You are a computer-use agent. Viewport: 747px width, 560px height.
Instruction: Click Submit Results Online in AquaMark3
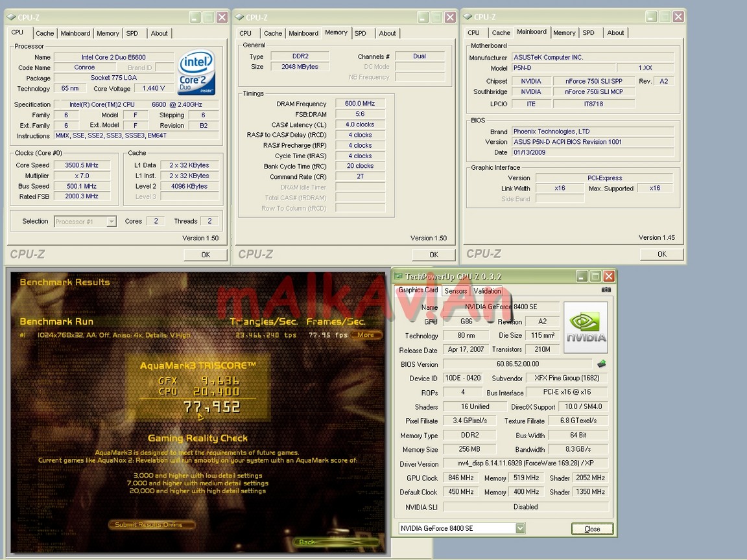[152, 525]
